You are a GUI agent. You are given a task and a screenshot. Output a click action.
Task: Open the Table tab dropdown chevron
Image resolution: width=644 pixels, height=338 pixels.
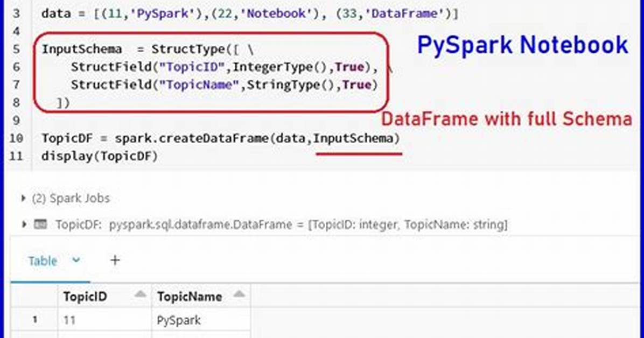coord(76,260)
